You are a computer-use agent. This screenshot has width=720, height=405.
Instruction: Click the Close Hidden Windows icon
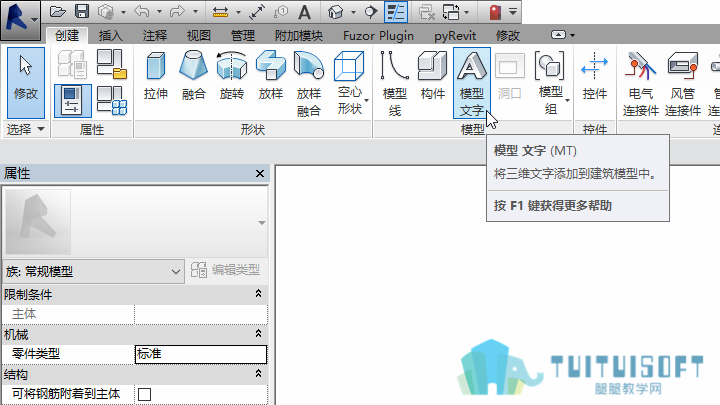click(427, 12)
